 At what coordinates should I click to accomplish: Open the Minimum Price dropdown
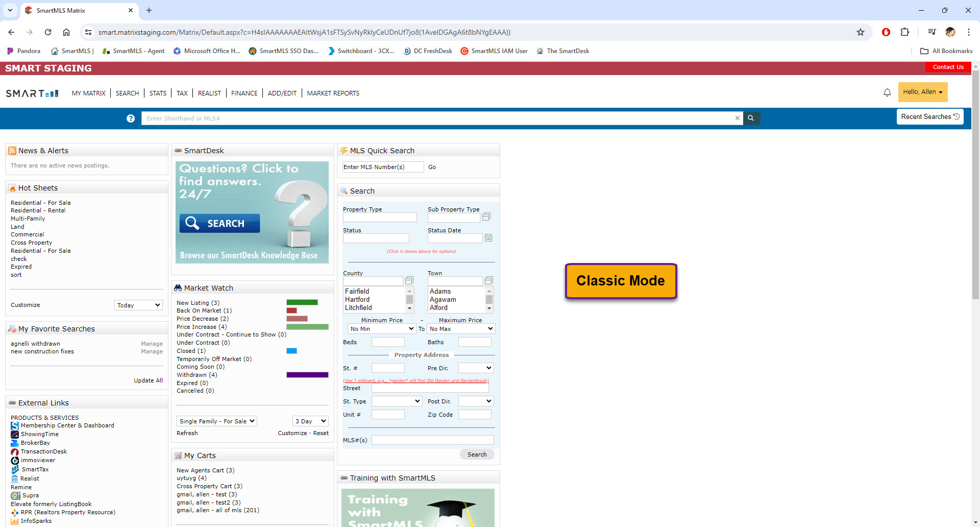(382, 329)
